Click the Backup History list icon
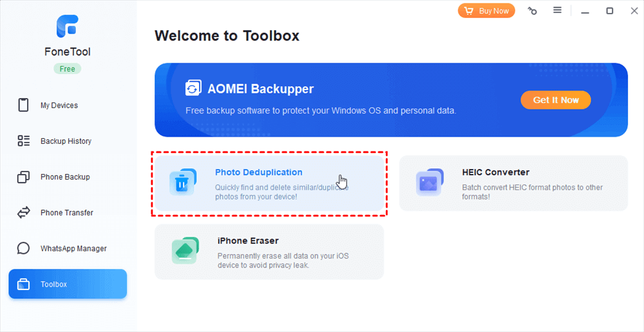 tap(24, 141)
